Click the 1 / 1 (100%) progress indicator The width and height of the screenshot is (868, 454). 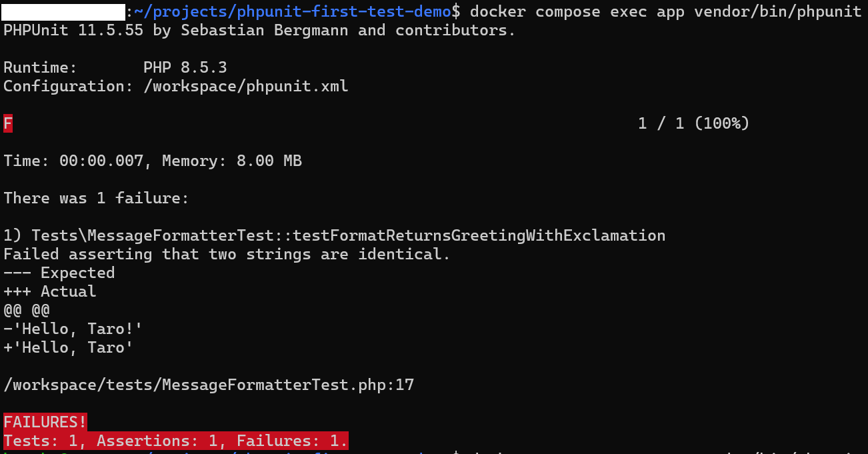(x=693, y=123)
